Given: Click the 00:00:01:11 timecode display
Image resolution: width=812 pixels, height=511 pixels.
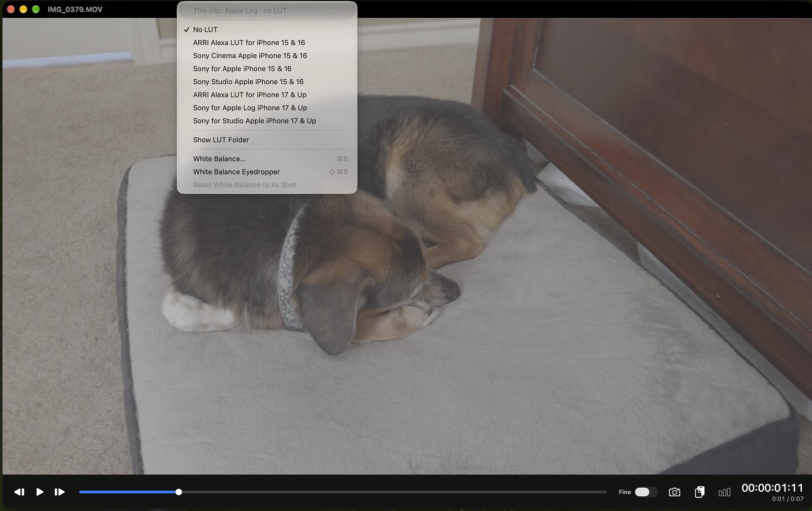Looking at the screenshot, I should pyautogui.click(x=772, y=488).
